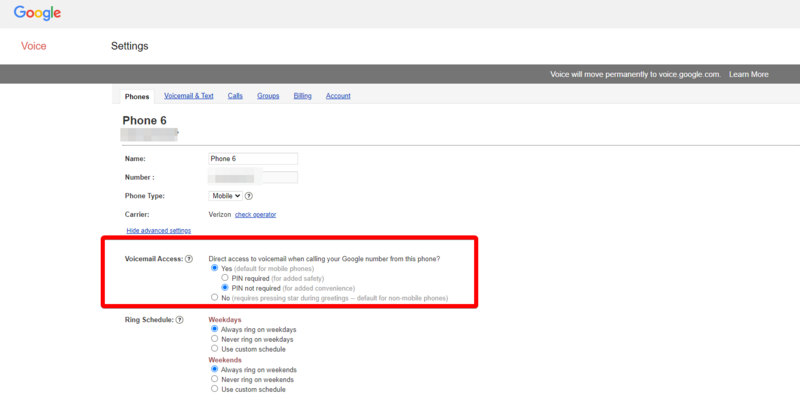Click the check operator link
The image size is (800, 398).
pos(256,215)
